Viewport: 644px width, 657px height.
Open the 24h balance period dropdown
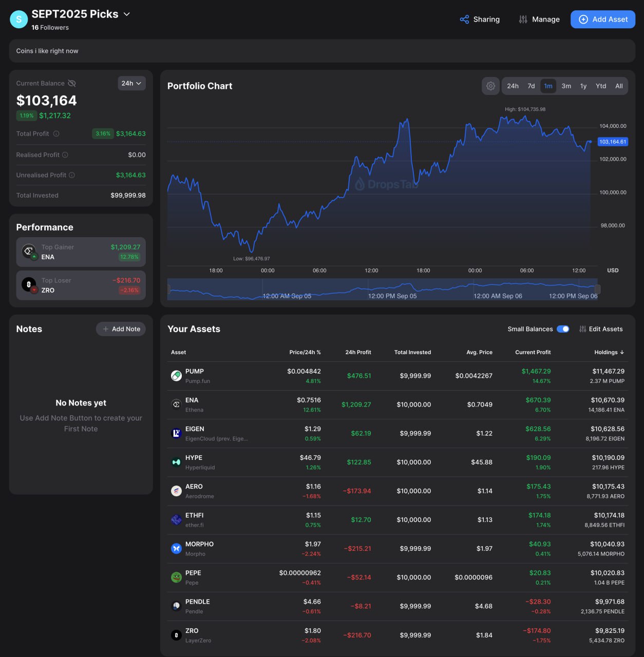pyautogui.click(x=131, y=83)
